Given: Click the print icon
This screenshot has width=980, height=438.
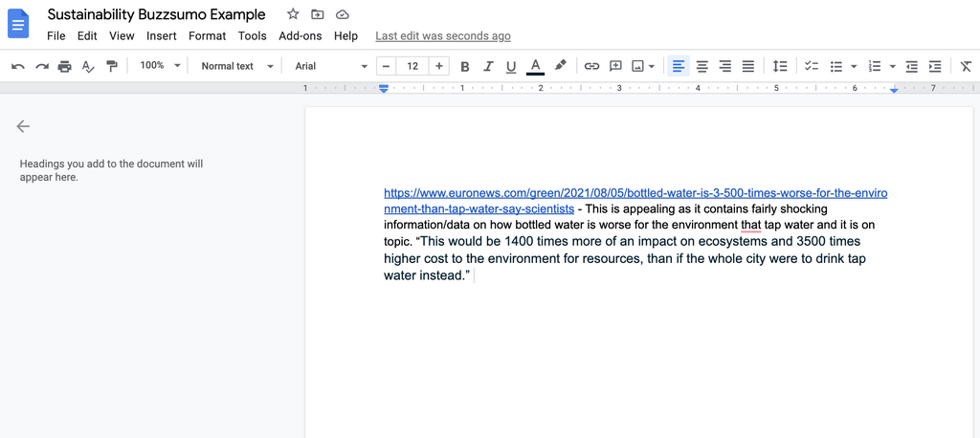Looking at the screenshot, I should (x=64, y=66).
